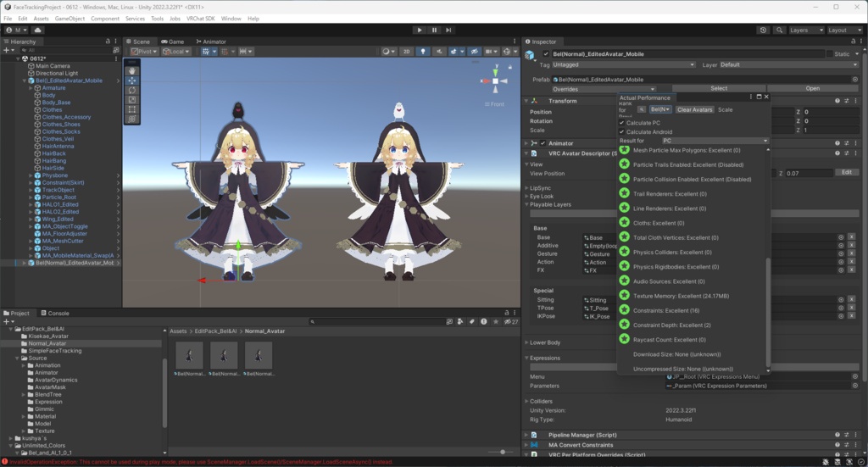Screen dimensions: 868x467
Task: Expand the Armature hierarchy item
Action: click(31, 88)
